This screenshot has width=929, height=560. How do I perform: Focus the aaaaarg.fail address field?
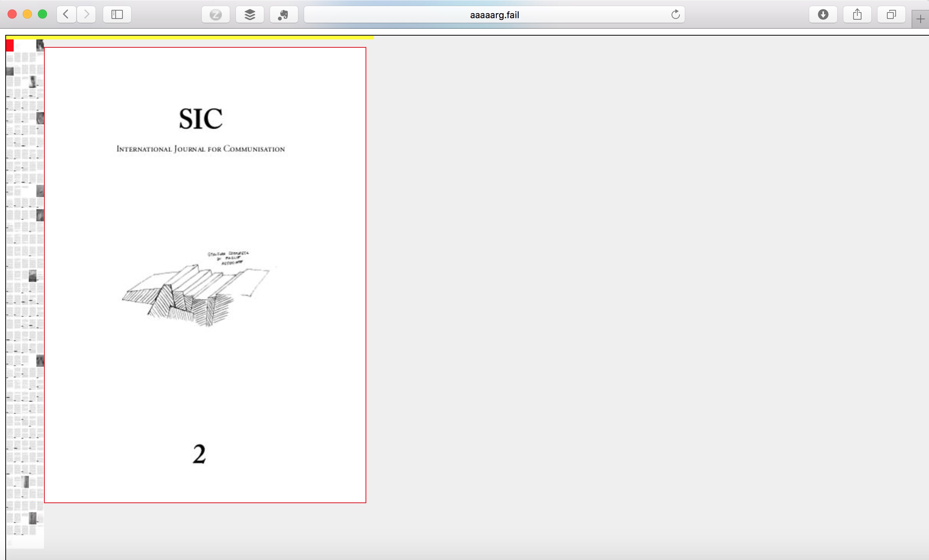point(494,15)
